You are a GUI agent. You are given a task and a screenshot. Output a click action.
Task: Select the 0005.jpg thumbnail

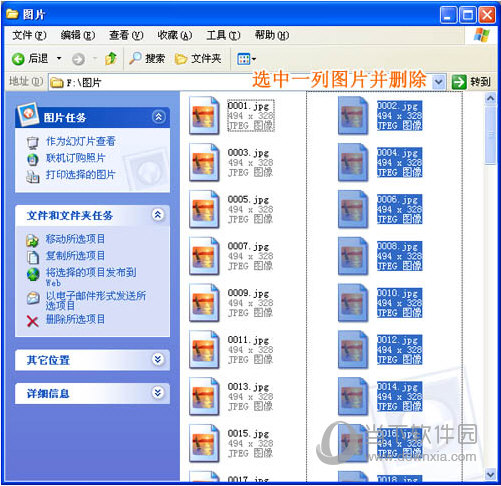tap(204, 209)
